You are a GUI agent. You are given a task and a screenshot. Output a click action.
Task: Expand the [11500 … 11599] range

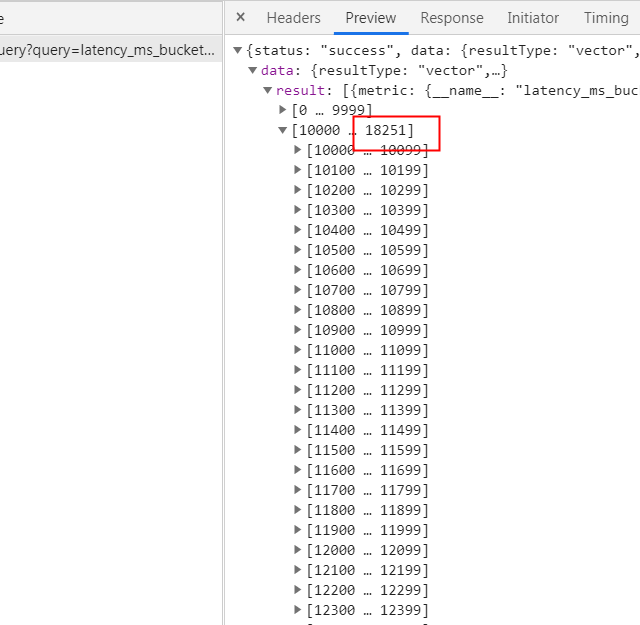298,450
